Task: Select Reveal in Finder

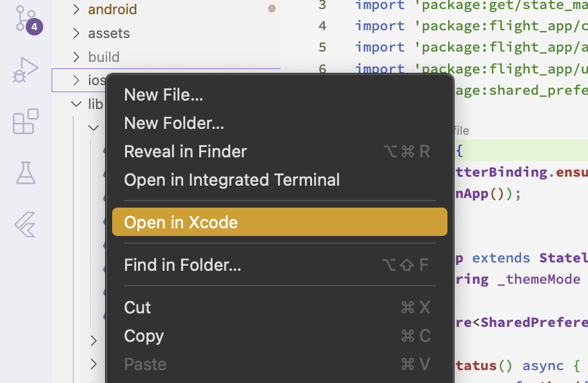Action: click(x=185, y=152)
